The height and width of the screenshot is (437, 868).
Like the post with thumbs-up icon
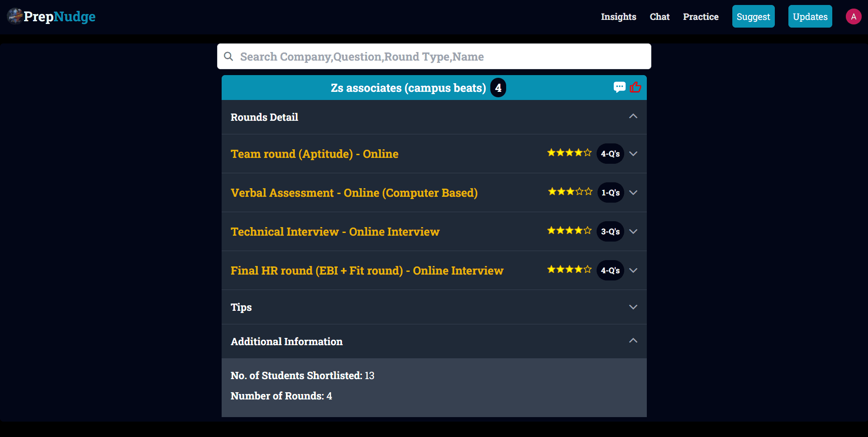[x=635, y=87]
